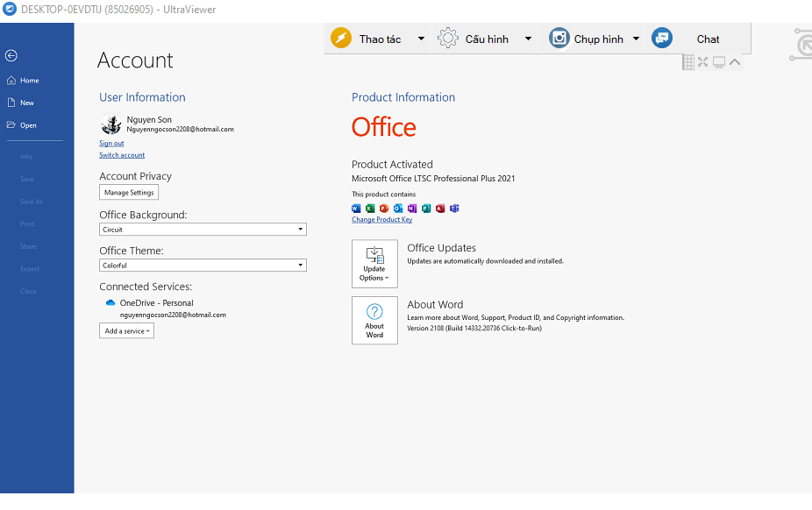The image size is (812, 510).
Task: Click the UltraViewer logo in title bar
Action: (10, 9)
